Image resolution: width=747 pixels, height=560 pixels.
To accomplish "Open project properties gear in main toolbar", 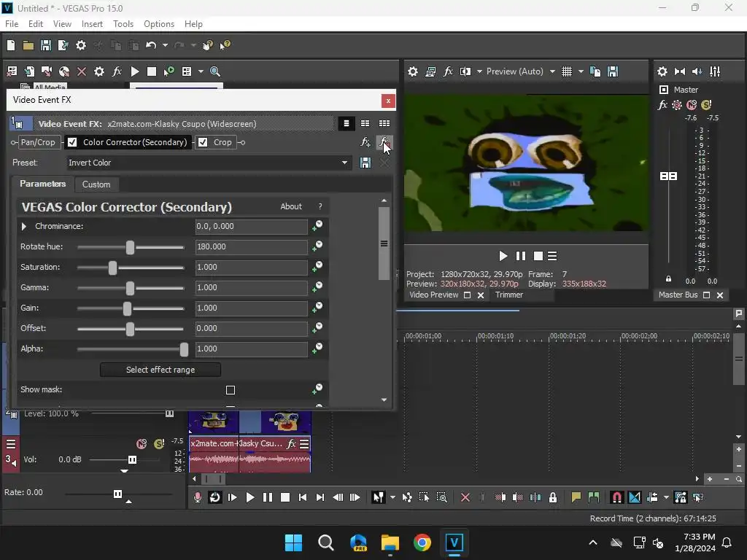I will 81,45.
